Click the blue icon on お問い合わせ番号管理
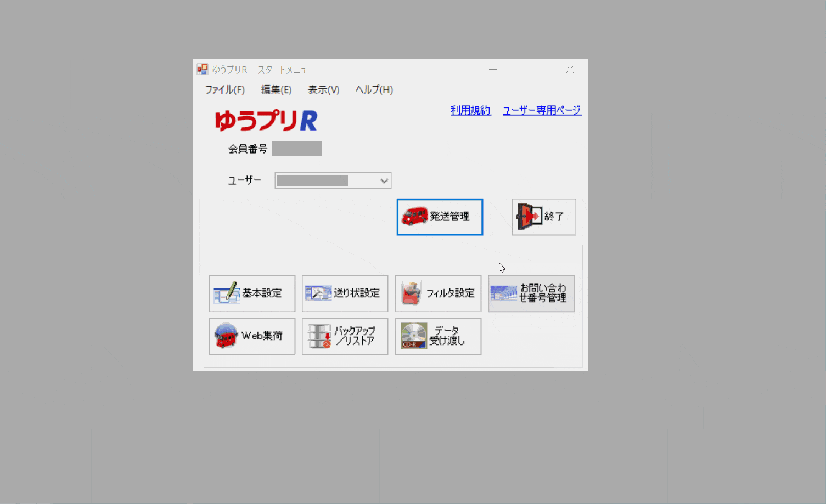The image size is (826, 504). coord(504,293)
